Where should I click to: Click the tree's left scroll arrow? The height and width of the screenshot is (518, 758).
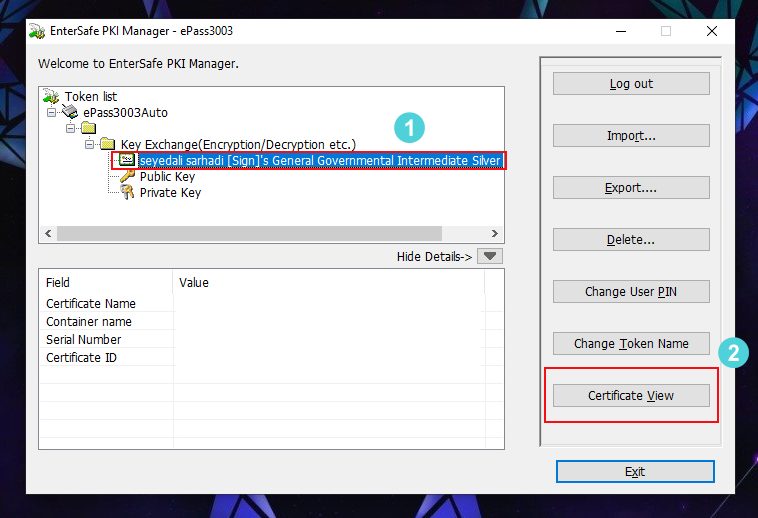point(48,233)
